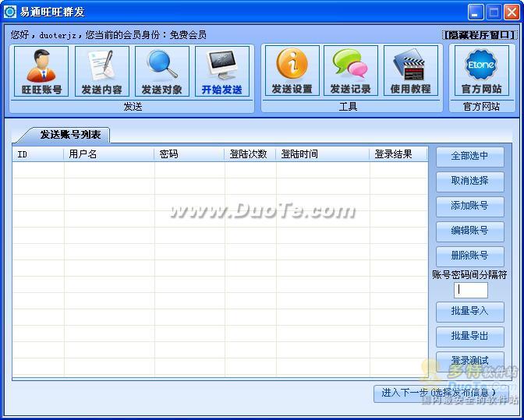Click the 登陆时间 column header

tap(322, 154)
